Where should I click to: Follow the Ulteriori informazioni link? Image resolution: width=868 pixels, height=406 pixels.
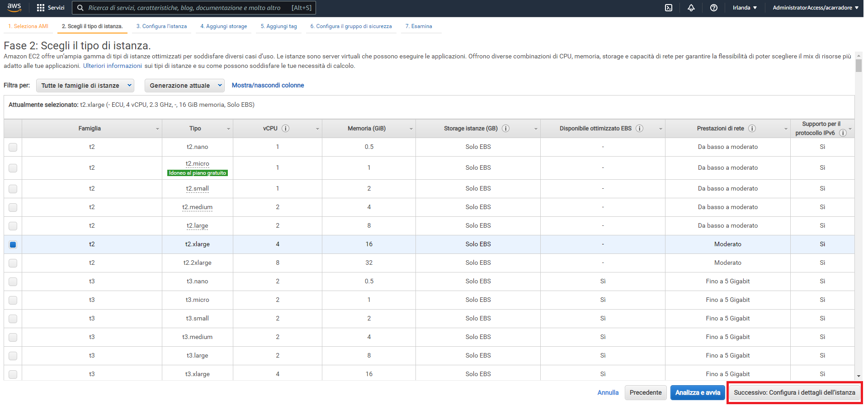coord(113,66)
